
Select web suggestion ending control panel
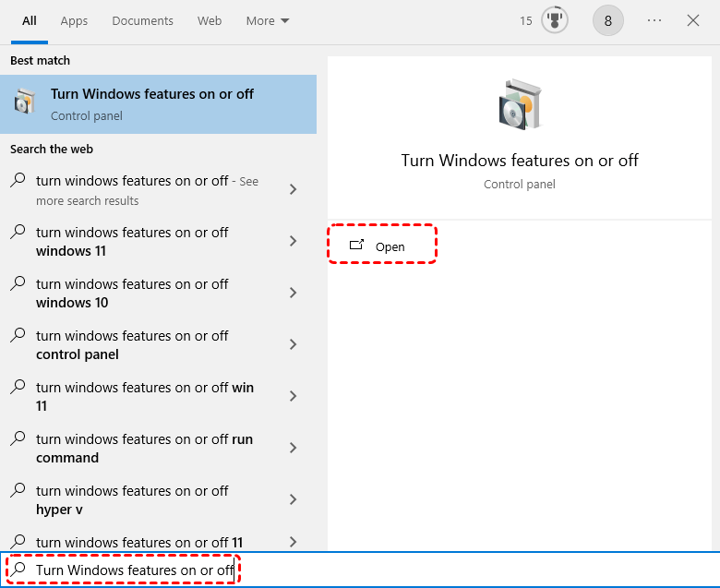[x=159, y=344]
